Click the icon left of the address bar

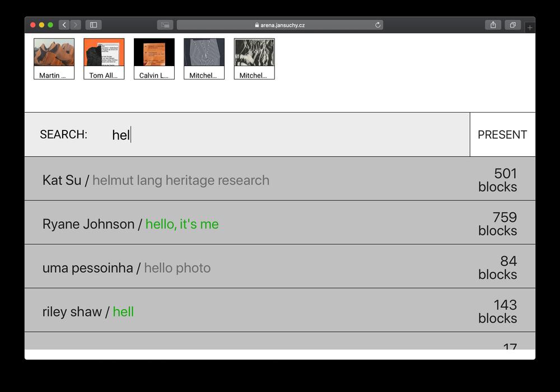tap(165, 25)
